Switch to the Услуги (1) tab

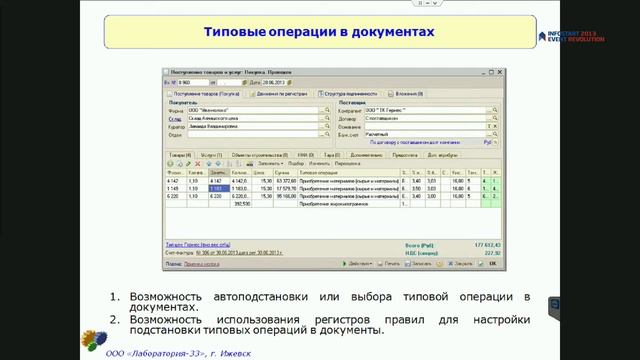coord(211,155)
